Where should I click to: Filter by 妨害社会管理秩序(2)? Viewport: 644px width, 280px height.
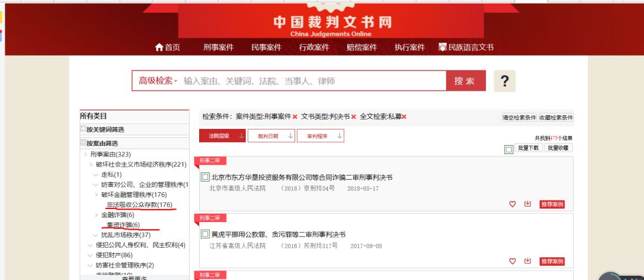coord(125,266)
